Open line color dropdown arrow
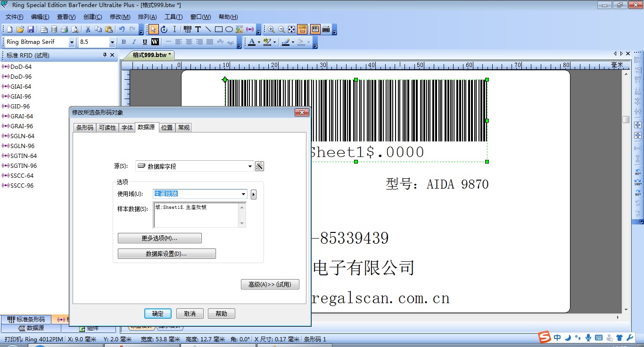Image resolution: width=644 pixels, height=347 pixels. [x=293, y=42]
